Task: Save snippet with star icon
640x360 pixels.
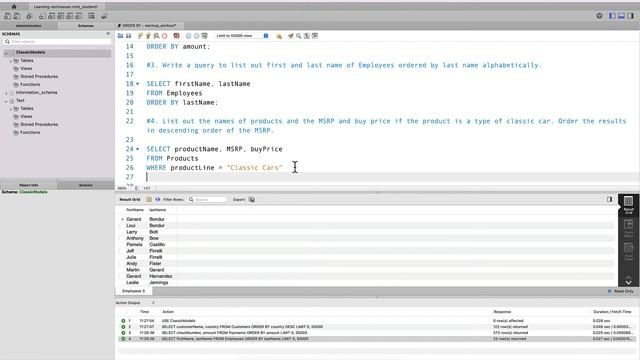Action: (x=279, y=36)
